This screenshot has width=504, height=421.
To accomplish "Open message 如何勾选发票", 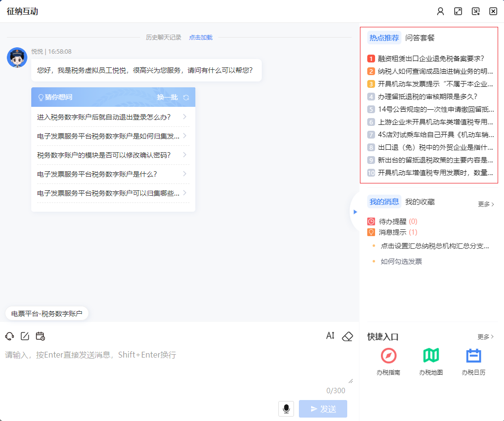I will click(401, 261).
